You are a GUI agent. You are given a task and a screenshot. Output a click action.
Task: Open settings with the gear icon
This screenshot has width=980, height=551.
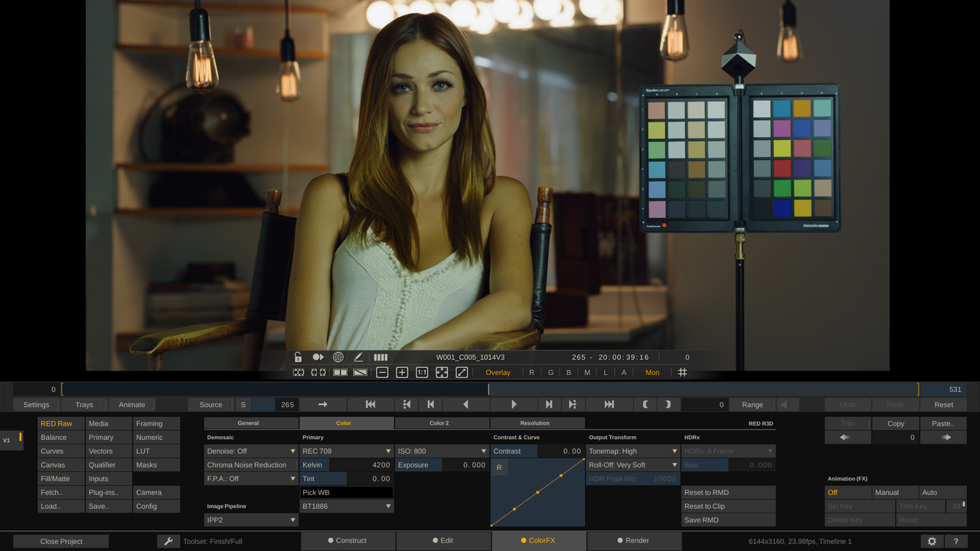coord(932,541)
